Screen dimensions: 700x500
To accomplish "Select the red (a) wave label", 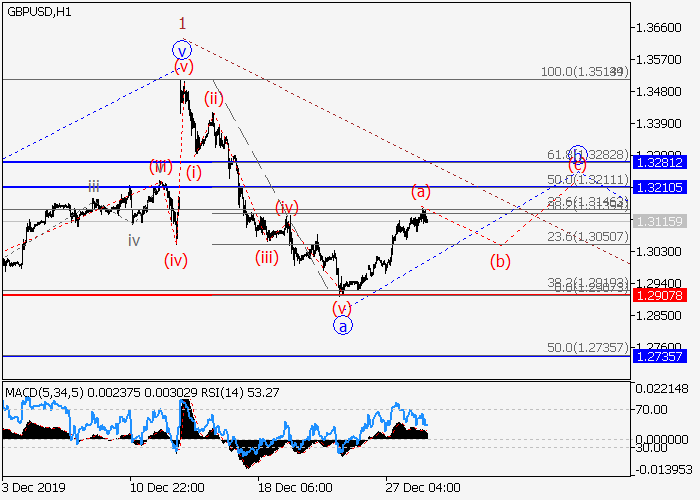I will pyautogui.click(x=421, y=190).
